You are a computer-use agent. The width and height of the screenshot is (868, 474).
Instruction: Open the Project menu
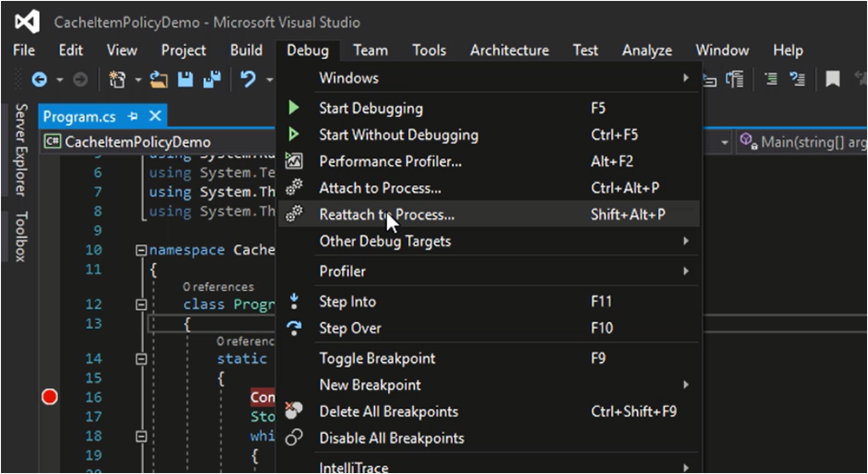[x=183, y=50]
